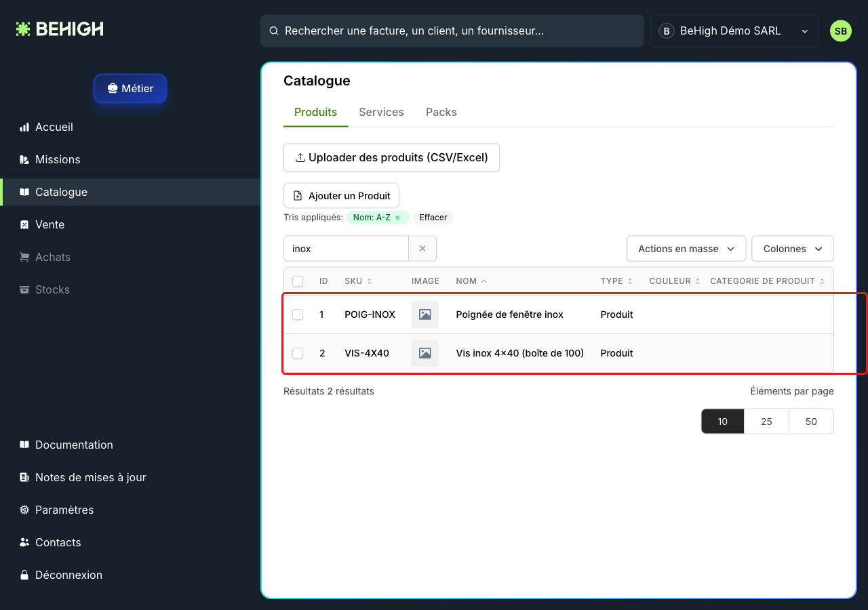Tick the VIS-4X40 row checkbox
Screen dimensions: 868x610
[298, 353]
